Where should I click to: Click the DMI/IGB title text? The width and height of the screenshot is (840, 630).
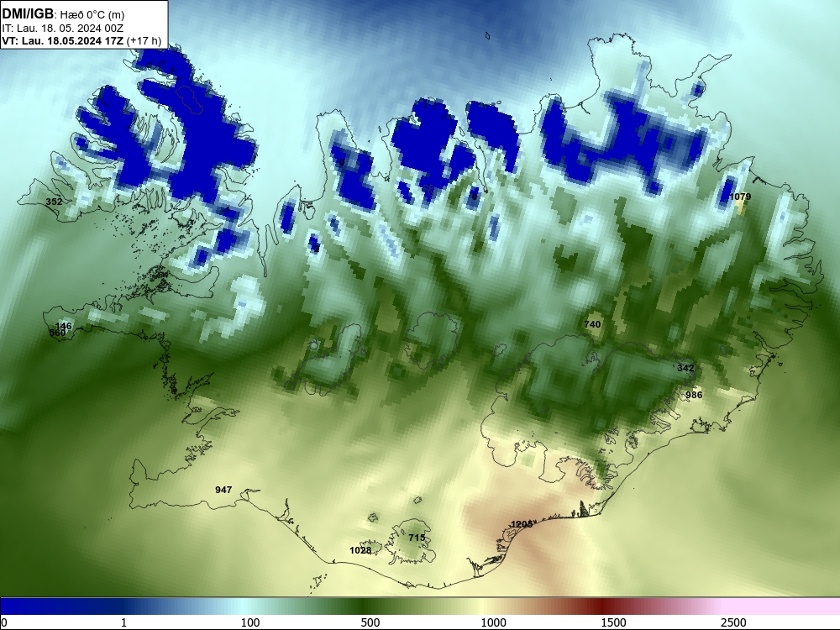[x=28, y=14]
